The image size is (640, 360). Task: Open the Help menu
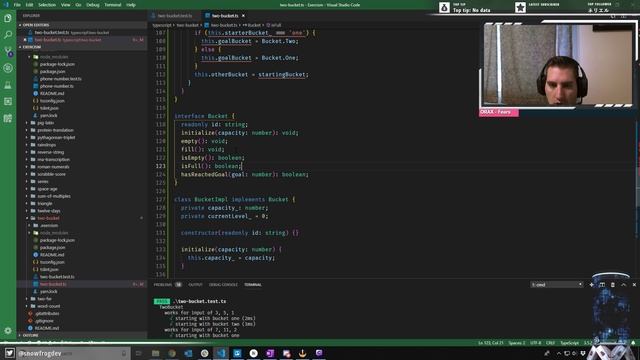131,5
